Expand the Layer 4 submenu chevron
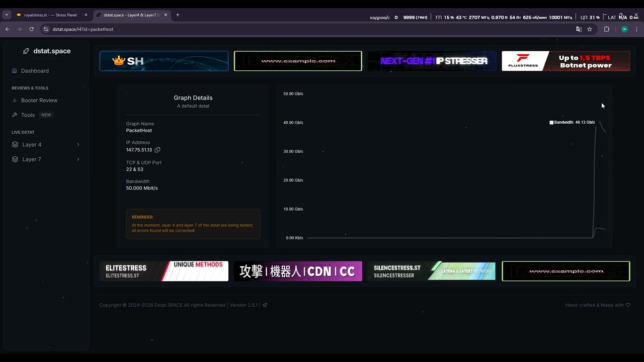The image size is (644, 362). coord(78,145)
